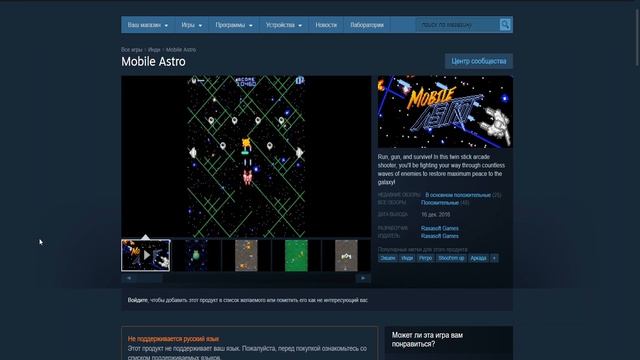Viewport: 640px width, 360px height.
Task: Open the Ваш магазин dropdown menu
Action: [147, 25]
